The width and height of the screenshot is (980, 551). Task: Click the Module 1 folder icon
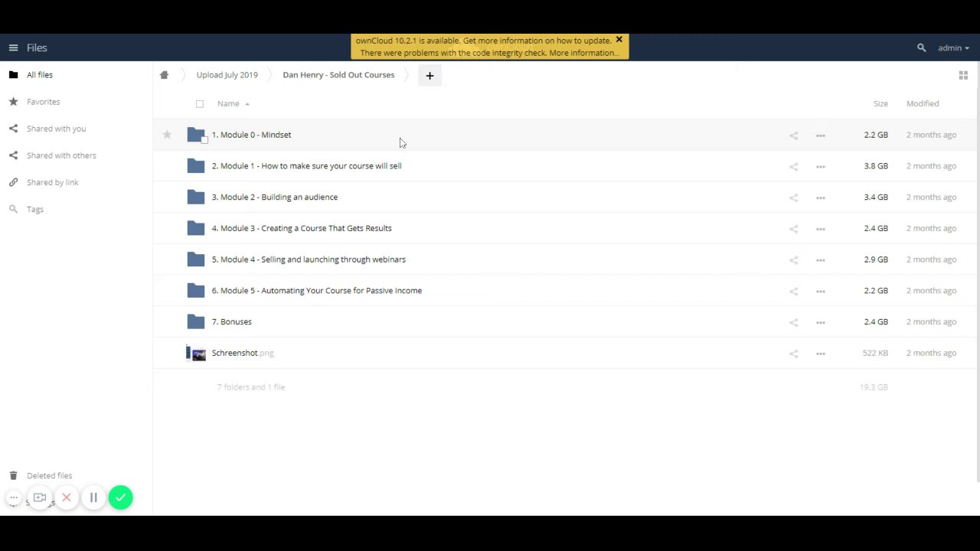(x=196, y=166)
